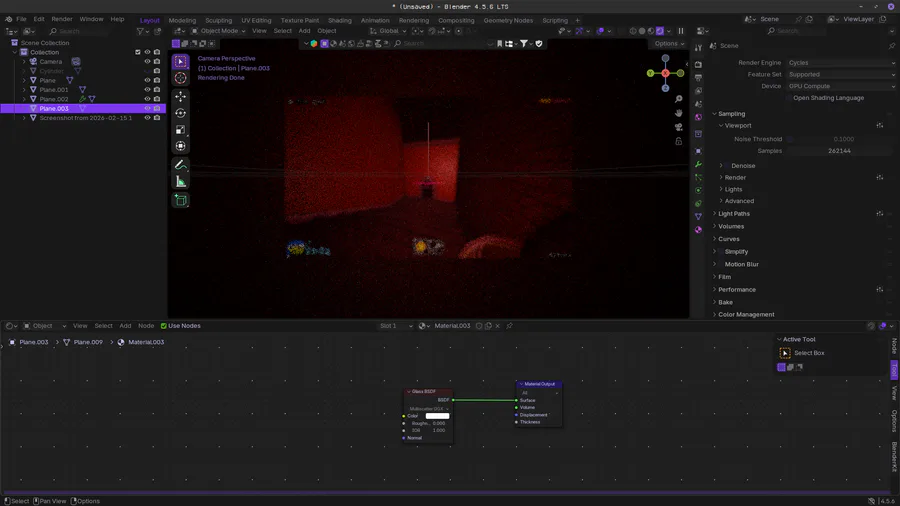
Task: Open the Render menu
Action: tap(62, 19)
